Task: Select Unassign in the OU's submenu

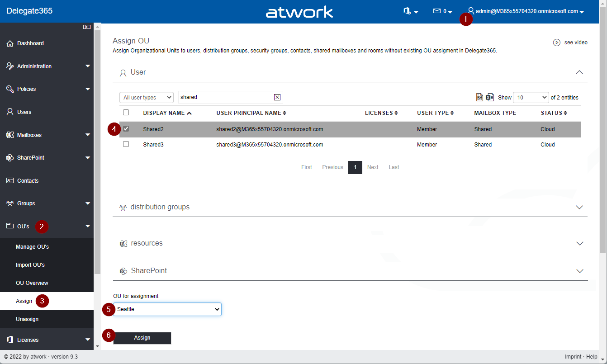Action: [27, 319]
